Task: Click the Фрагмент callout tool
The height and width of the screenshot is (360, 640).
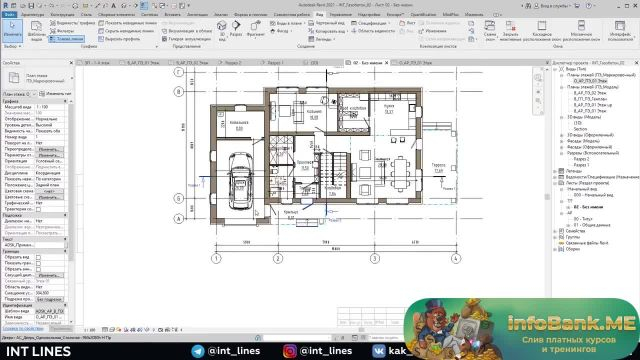Action: tap(256, 29)
